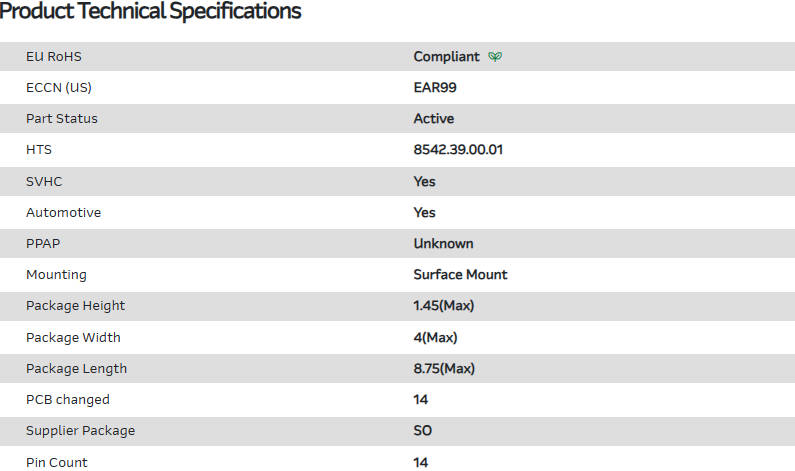This screenshot has width=795, height=471.
Task: Click the Active status value
Action: point(434,119)
